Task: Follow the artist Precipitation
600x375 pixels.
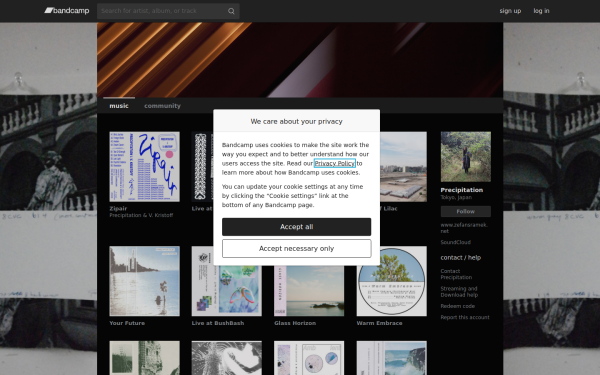Action: point(465,211)
